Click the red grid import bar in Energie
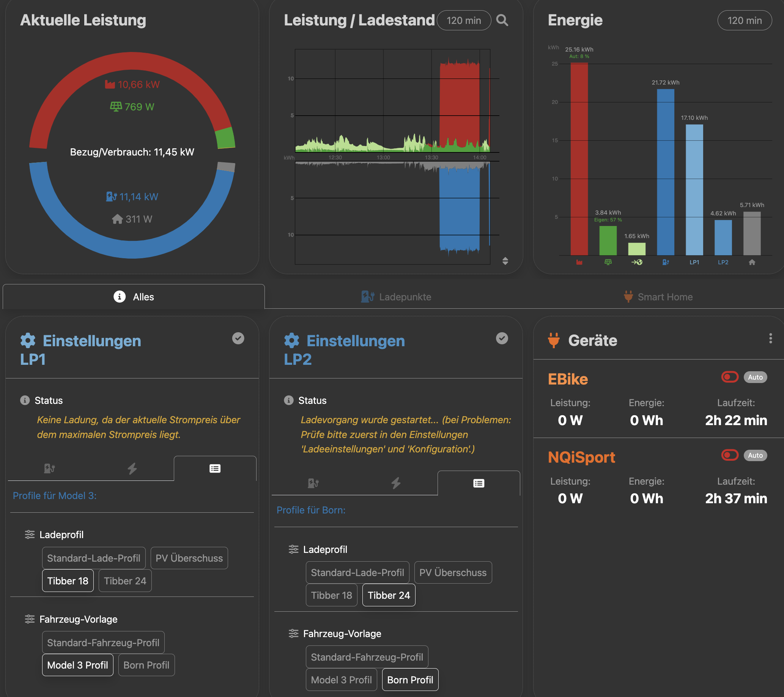The image size is (784, 697). tap(579, 159)
